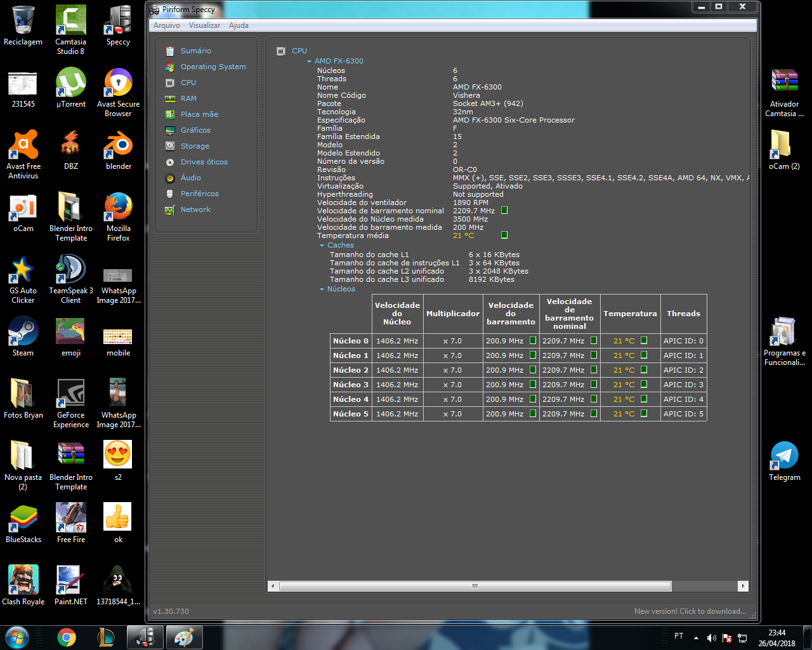Image resolution: width=812 pixels, height=650 pixels.
Task: Click Núcleo 5 nominal bus speed graph icon
Action: click(594, 413)
